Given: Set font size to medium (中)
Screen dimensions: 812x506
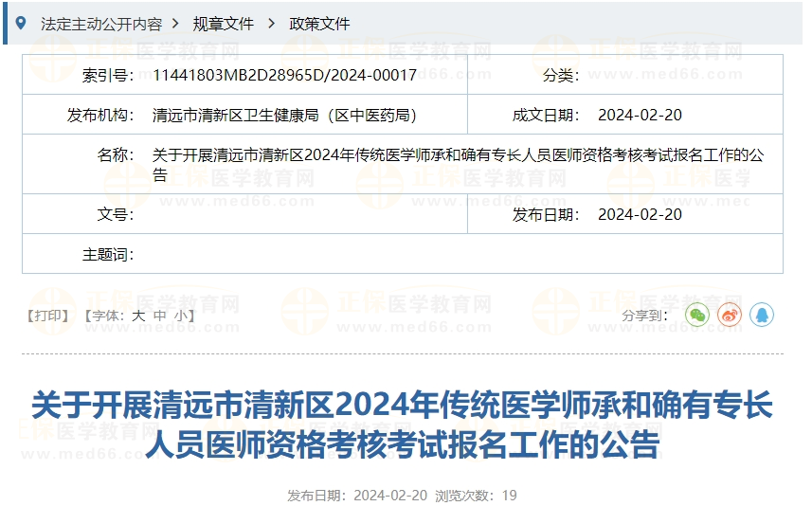Looking at the screenshot, I should 160,316.
